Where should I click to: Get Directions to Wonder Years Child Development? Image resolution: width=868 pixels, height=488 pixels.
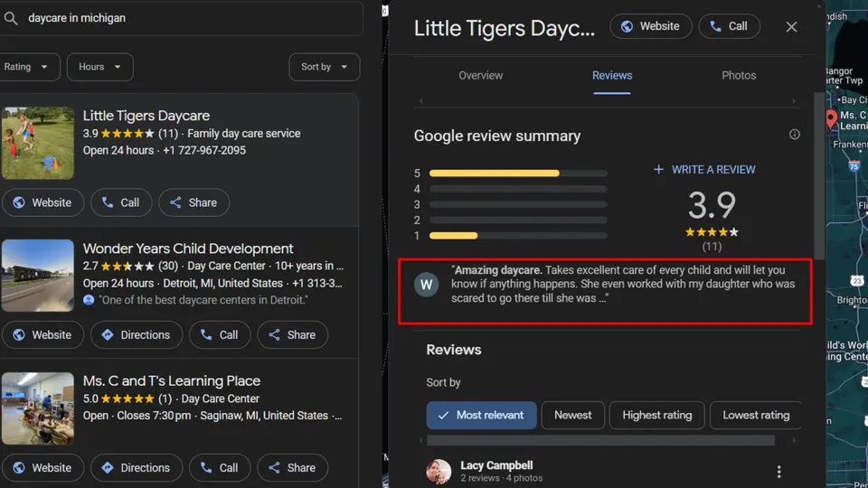pyautogui.click(x=137, y=334)
